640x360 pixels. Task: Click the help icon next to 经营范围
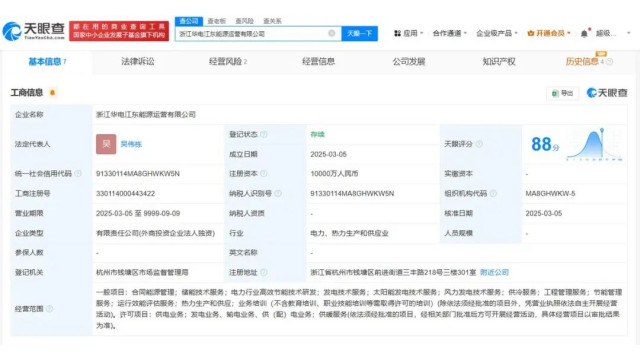(49, 309)
